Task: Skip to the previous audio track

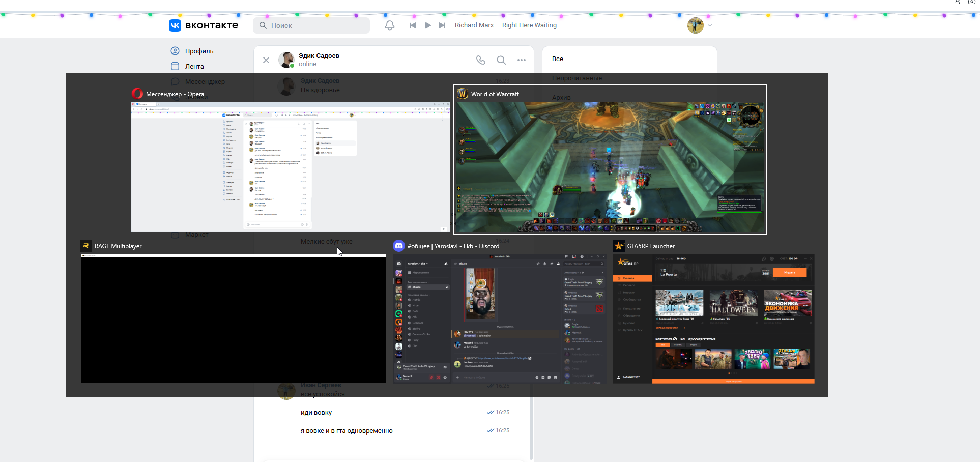Action: tap(413, 25)
